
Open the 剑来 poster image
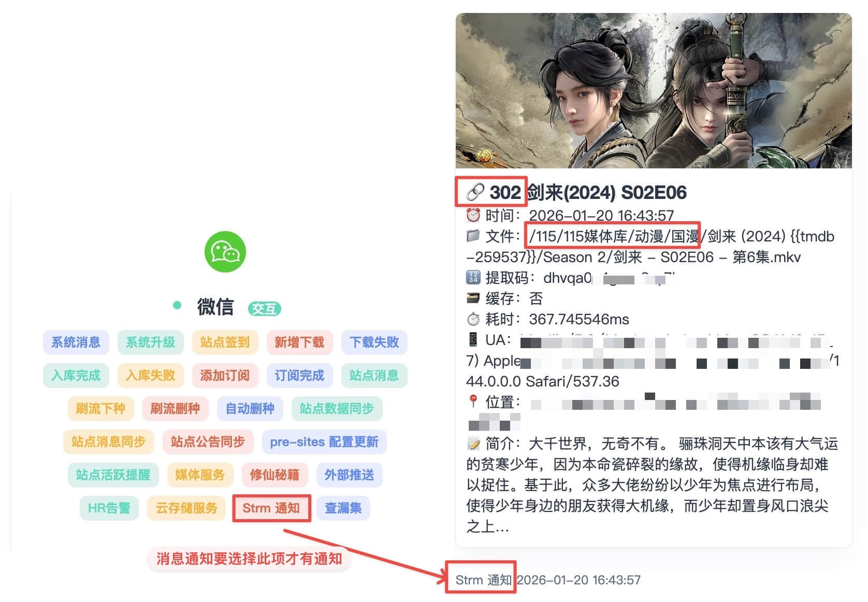click(654, 91)
